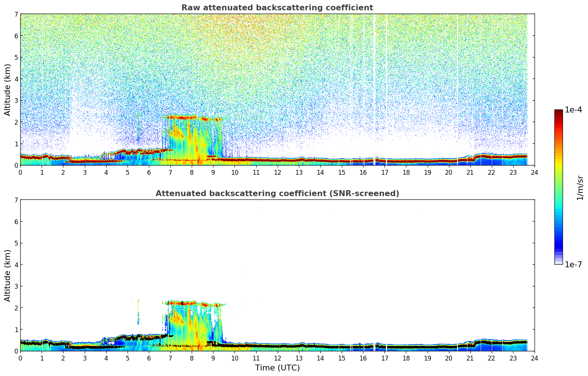This screenshot has height=376, width=588.
Task: Click the "17" time tick under the raw plot
Action: [x=385, y=172]
